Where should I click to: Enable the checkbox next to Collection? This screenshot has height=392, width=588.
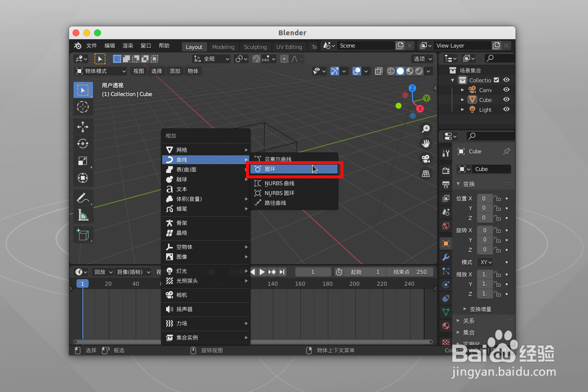pos(496,80)
